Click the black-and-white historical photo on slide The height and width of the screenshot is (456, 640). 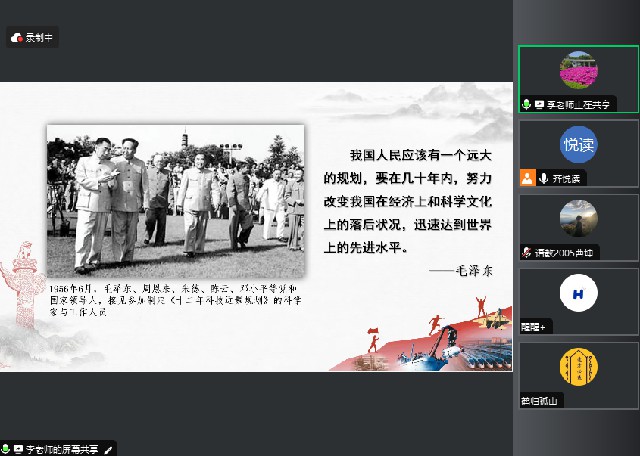(176, 199)
